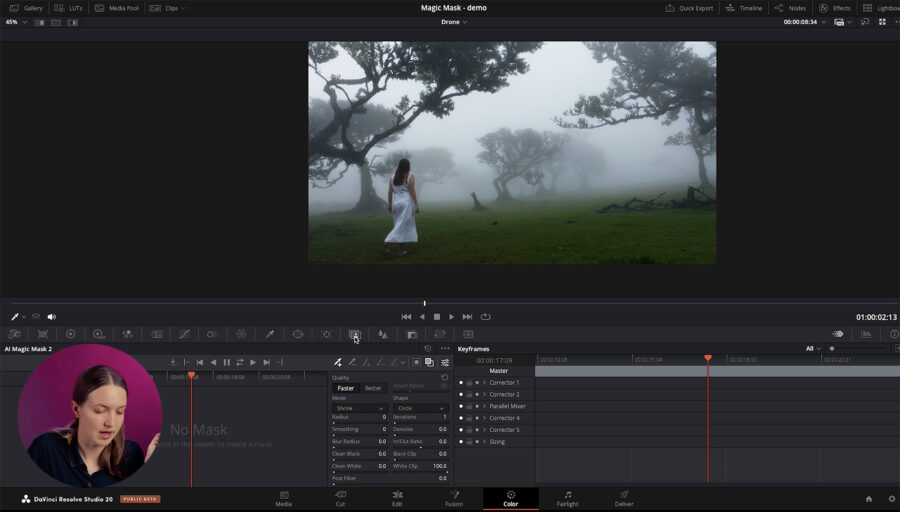
Task: Open the Keyframes All filter dropdown
Action: click(813, 348)
